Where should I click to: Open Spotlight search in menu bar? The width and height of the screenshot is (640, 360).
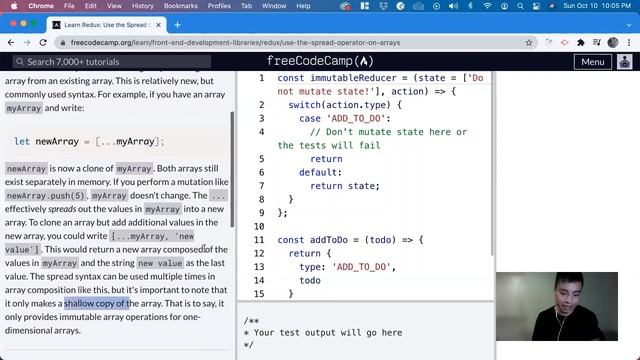pos(520,6)
